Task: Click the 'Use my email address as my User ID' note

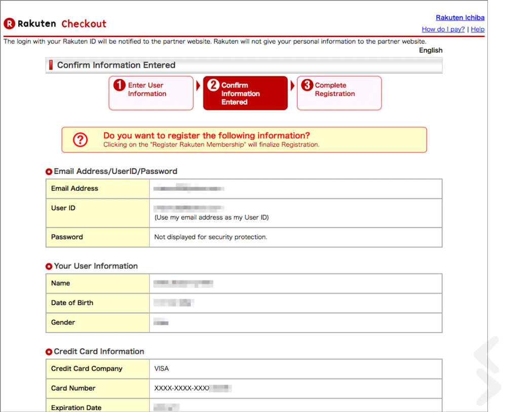Action: [x=212, y=218]
